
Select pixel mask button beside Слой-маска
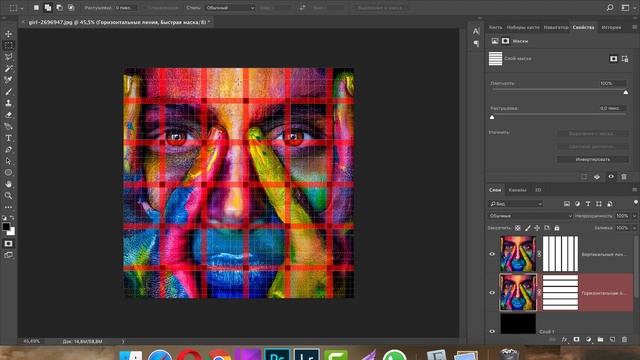tap(613, 59)
